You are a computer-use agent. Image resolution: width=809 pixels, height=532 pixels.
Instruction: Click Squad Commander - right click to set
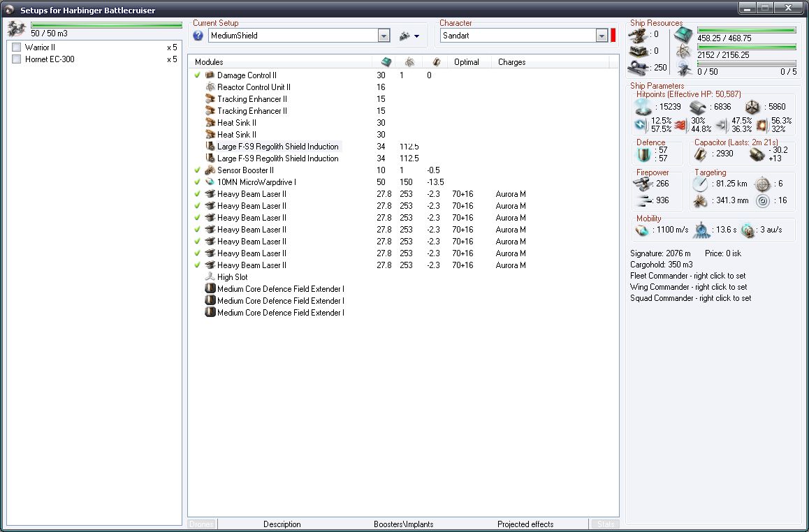click(x=690, y=298)
